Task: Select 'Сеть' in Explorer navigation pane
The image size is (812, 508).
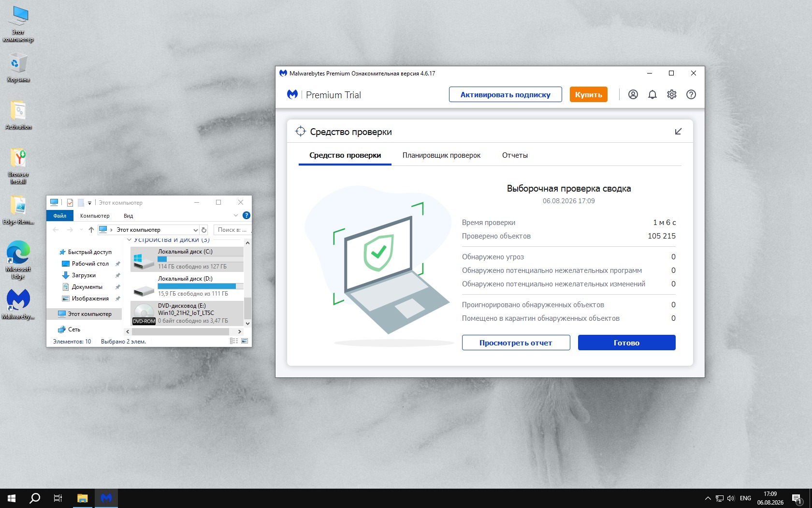Action: (69, 329)
